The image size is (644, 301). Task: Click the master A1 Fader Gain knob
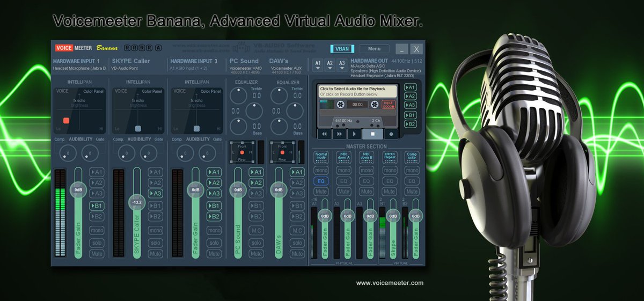point(325,216)
